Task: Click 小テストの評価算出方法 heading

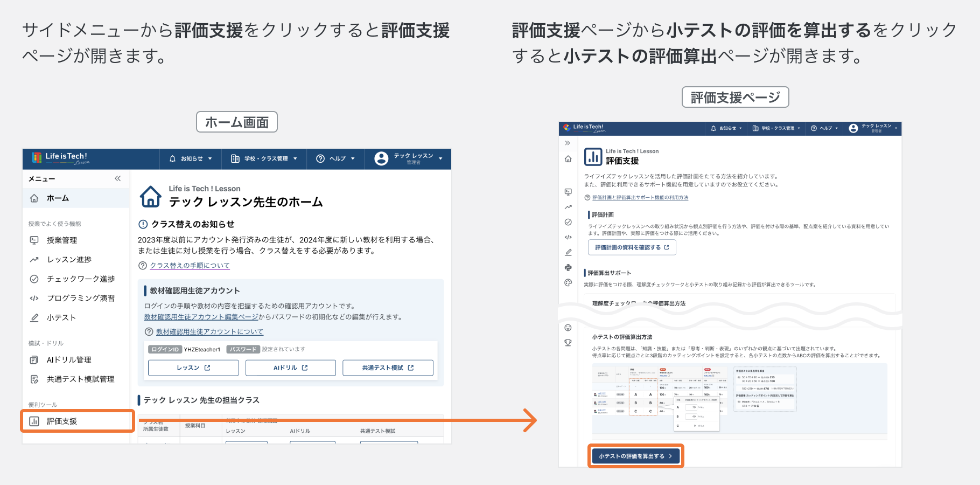Action: tap(622, 337)
